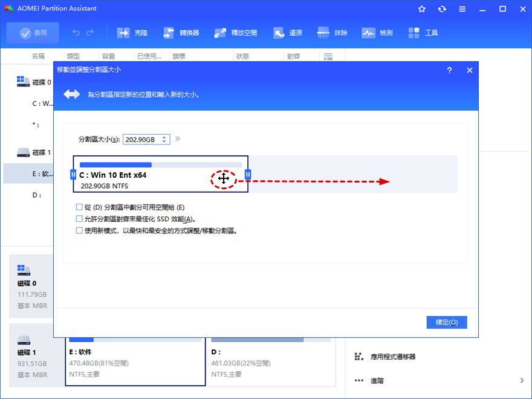Click the 旗標 column header

coord(179,56)
